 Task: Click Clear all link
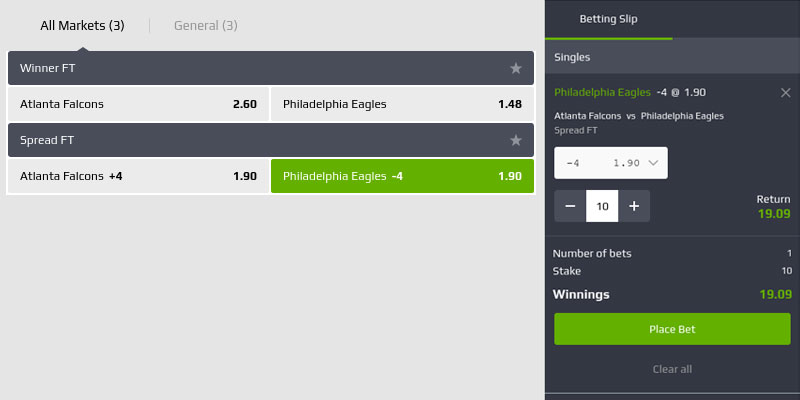[672, 369]
